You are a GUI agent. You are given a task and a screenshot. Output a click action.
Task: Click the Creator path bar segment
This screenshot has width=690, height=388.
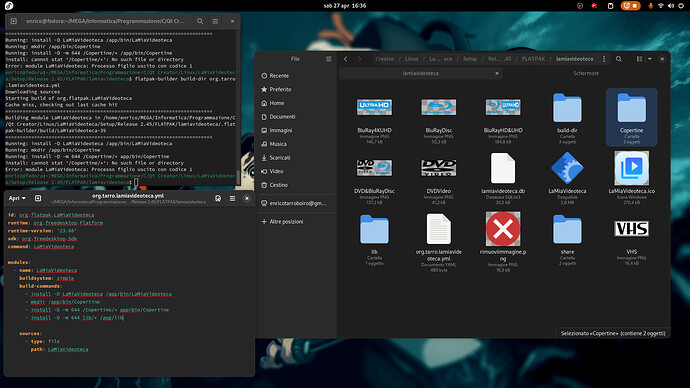pyautogui.click(x=385, y=59)
